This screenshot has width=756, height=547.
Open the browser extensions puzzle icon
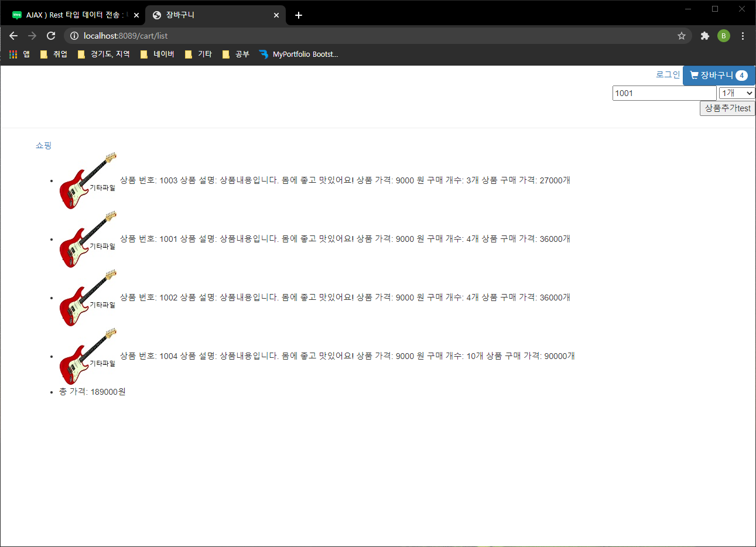point(704,36)
